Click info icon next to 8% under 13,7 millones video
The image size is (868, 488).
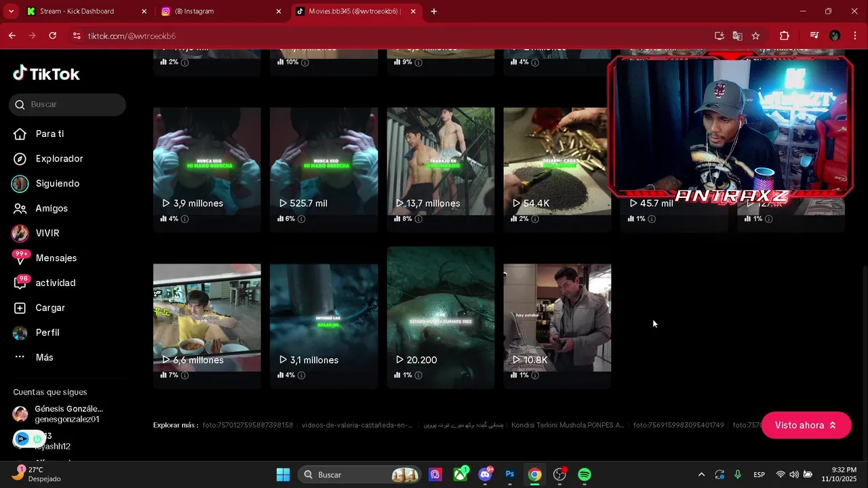(418, 219)
